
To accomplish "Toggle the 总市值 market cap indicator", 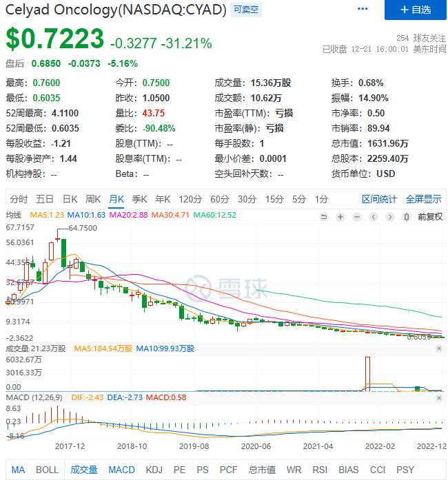I will pyautogui.click(x=262, y=470).
